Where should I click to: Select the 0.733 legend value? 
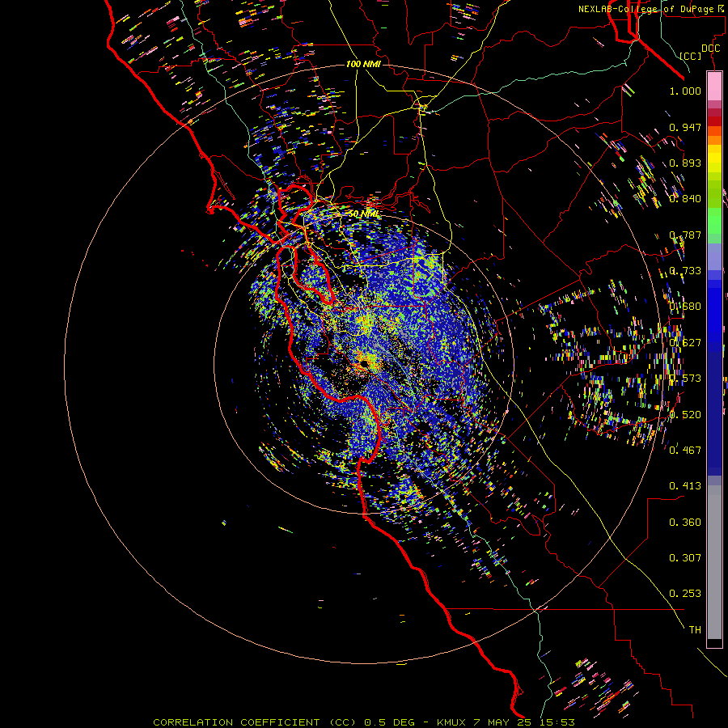tap(685, 271)
